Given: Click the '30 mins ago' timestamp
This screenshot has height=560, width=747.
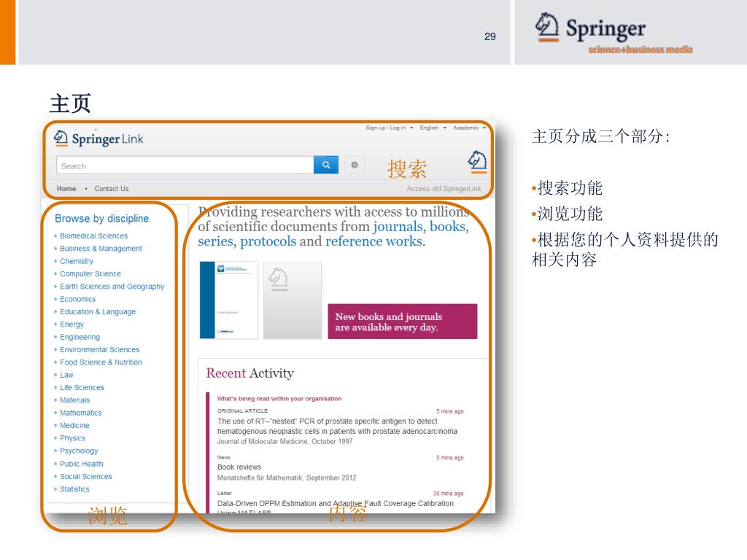Looking at the screenshot, I should pyautogui.click(x=449, y=494).
